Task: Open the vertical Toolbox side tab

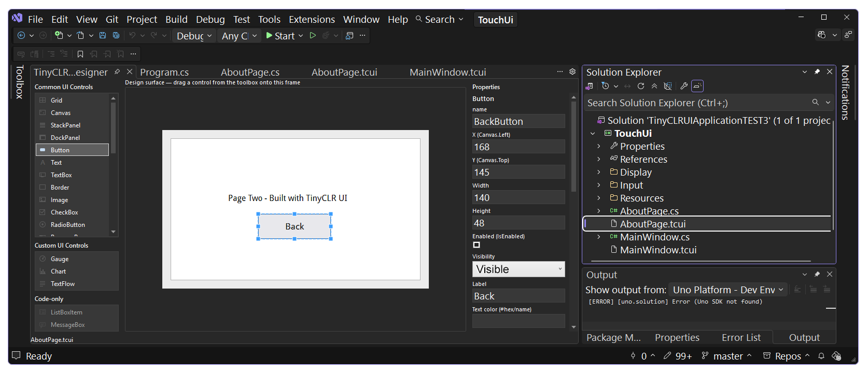Action: (20, 82)
